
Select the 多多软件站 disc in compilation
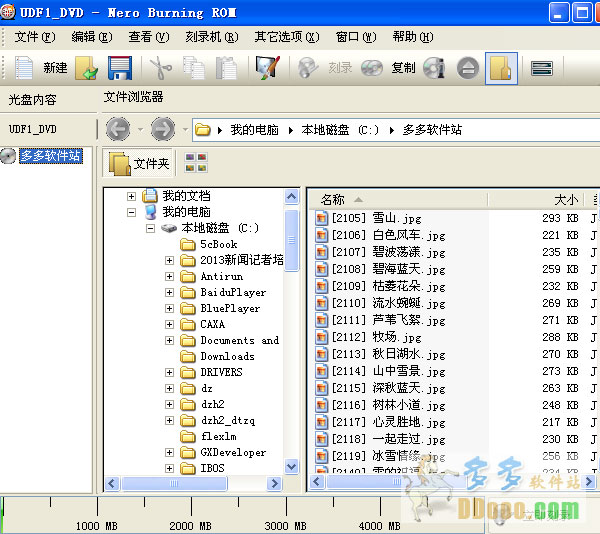[x=51, y=156]
